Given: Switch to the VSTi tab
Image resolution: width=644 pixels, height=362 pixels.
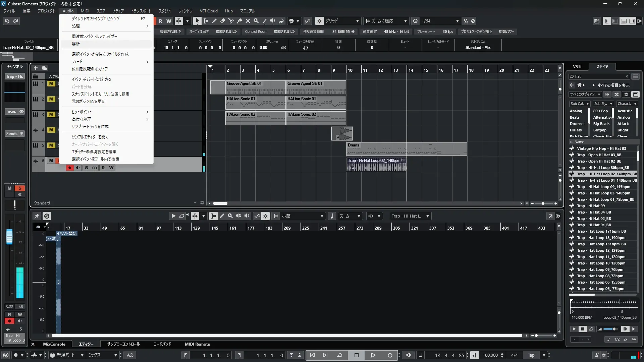Looking at the screenshot, I should (577, 66).
